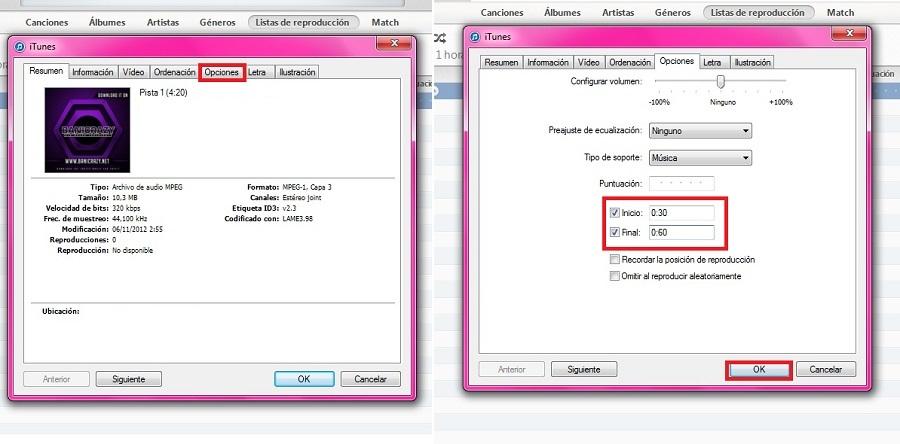Expand the Tipo de soporte dropdown
This screenshot has width=900, height=444.
point(699,158)
